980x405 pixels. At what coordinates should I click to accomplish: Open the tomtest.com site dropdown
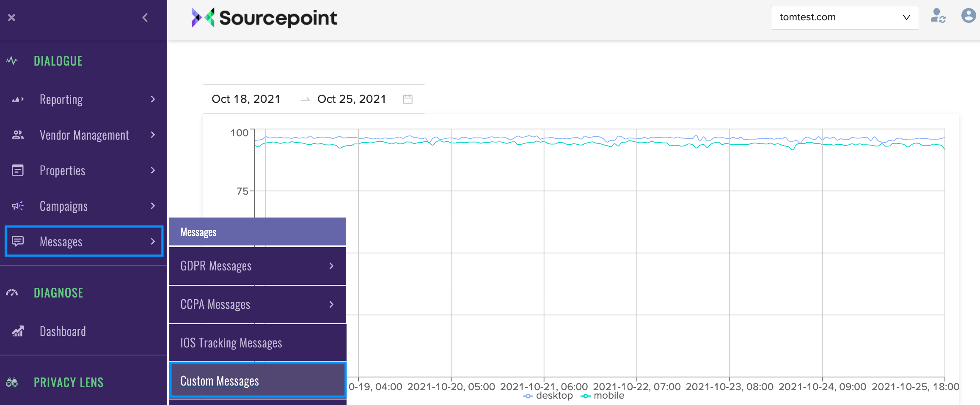coord(844,17)
